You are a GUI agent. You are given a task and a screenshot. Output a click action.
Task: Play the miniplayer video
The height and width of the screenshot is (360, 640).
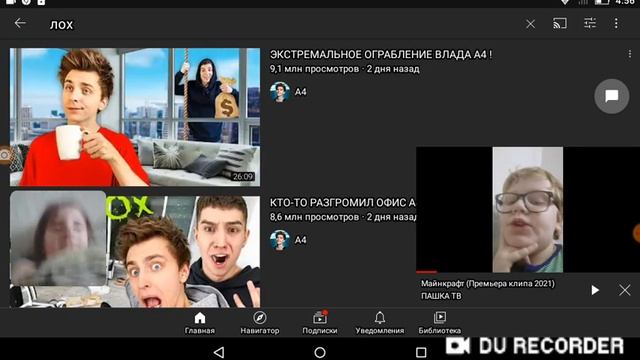595,290
